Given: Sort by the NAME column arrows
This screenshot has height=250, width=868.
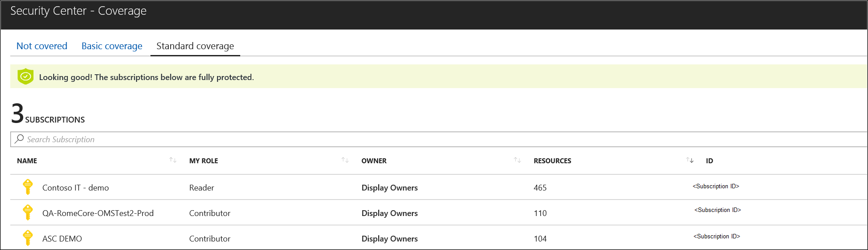Looking at the screenshot, I should tap(173, 160).
